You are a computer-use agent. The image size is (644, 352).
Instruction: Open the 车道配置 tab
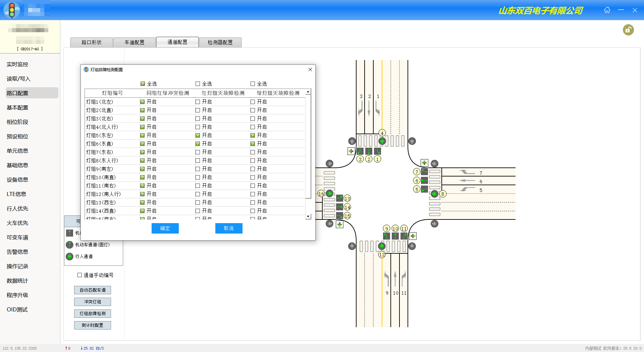pos(135,42)
